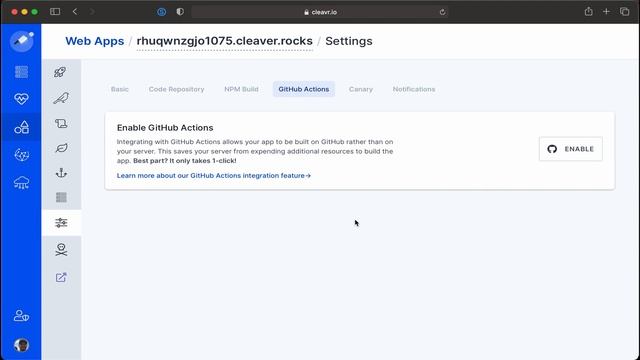Open a new tab with plus icon
Screen dimensions: 640x360
click(x=606, y=11)
